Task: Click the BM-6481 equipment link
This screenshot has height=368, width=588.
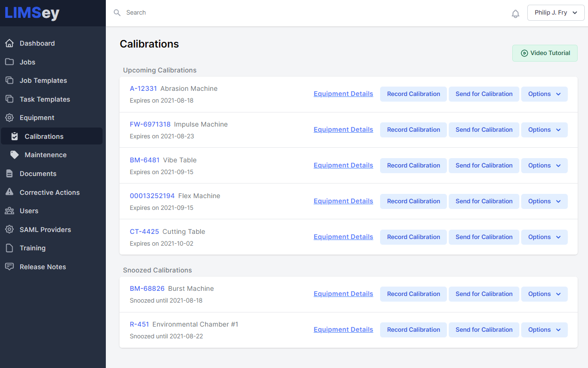Action: 144,160
